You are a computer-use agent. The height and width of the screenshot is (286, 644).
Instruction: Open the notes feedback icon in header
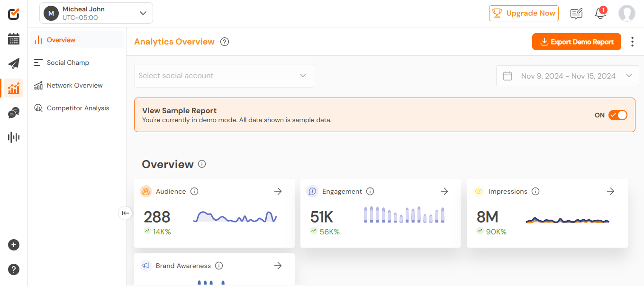tap(576, 13)
